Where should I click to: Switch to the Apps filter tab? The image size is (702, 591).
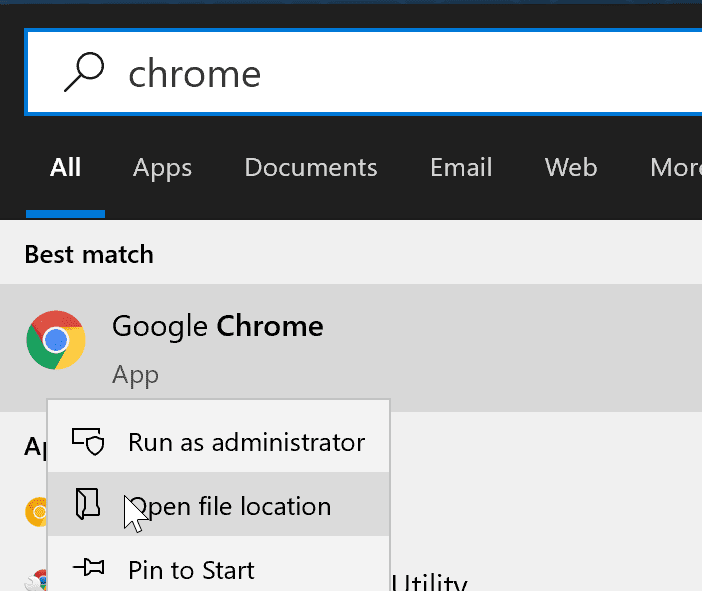tap(162, 167)
